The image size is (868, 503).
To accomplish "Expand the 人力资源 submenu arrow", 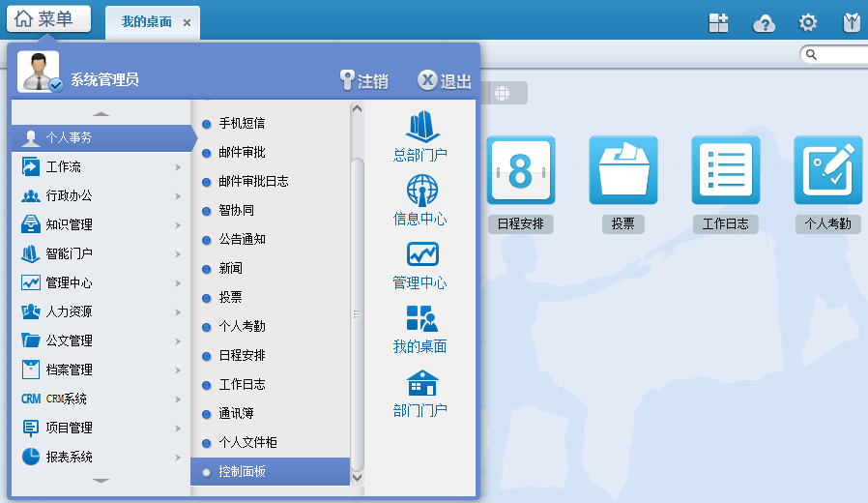I will pyautogui.click(x=178, y=312).
